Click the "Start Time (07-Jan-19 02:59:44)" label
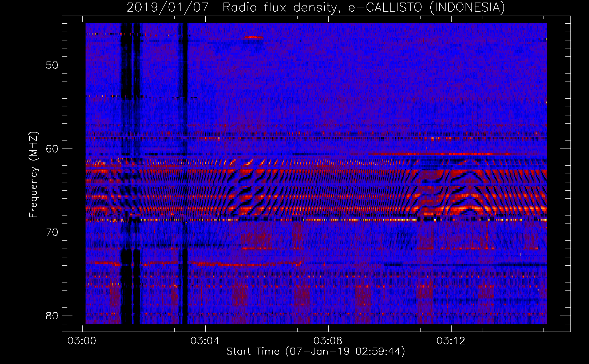This screenshot has width=589, height=364. pos(316,352)
